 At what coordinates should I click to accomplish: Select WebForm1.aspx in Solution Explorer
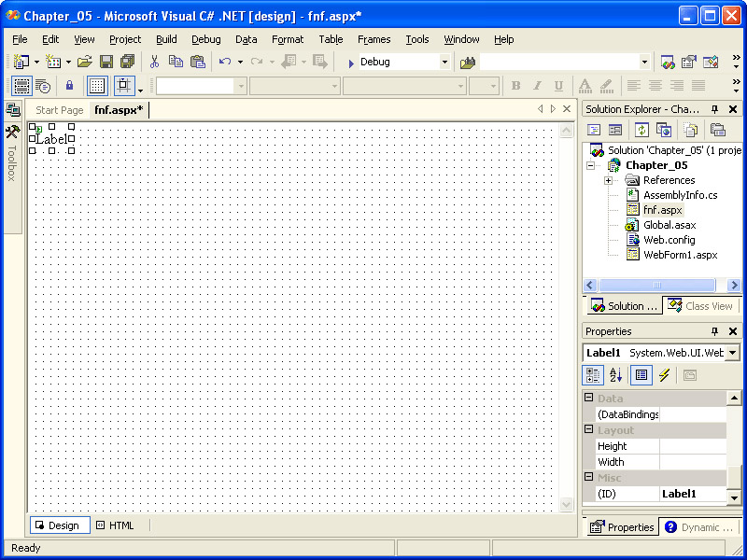click(680, 255)
